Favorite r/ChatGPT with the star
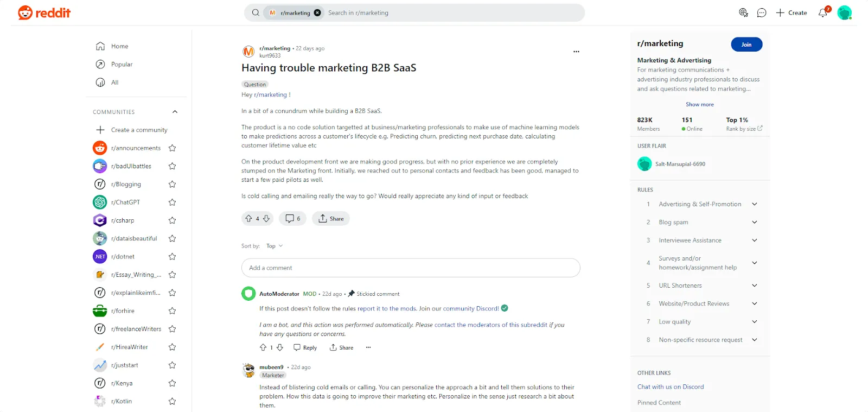868x412 pixels. (x=172, y=202)
